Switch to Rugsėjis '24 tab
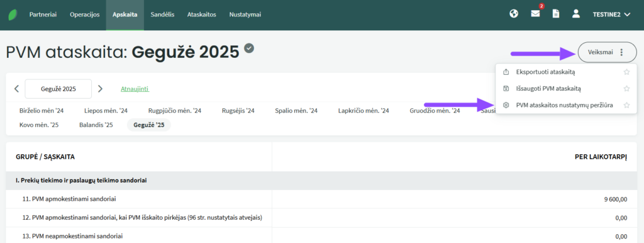Image resolution: width=644 pixels, height=243 pixels. tap(238, 111)
